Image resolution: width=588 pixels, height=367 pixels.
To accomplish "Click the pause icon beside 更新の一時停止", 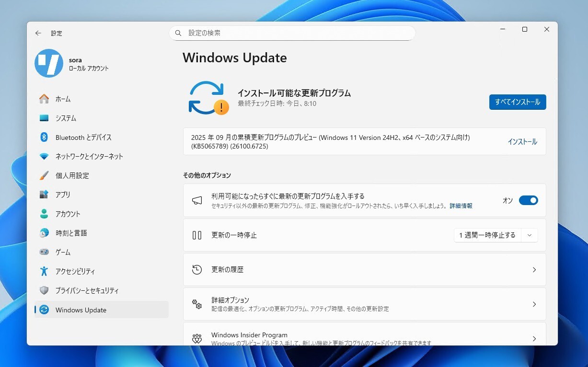I will (x=197, y=235).
